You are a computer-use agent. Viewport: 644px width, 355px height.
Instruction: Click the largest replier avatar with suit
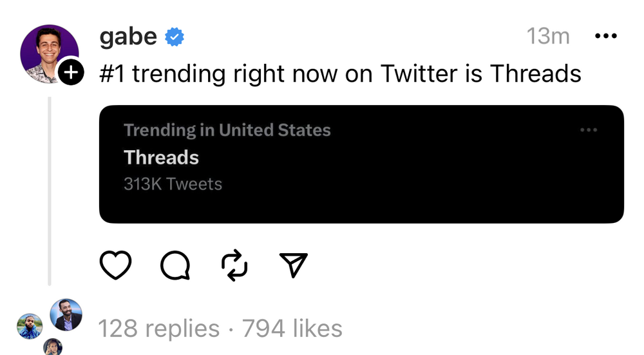click(66, 314)
